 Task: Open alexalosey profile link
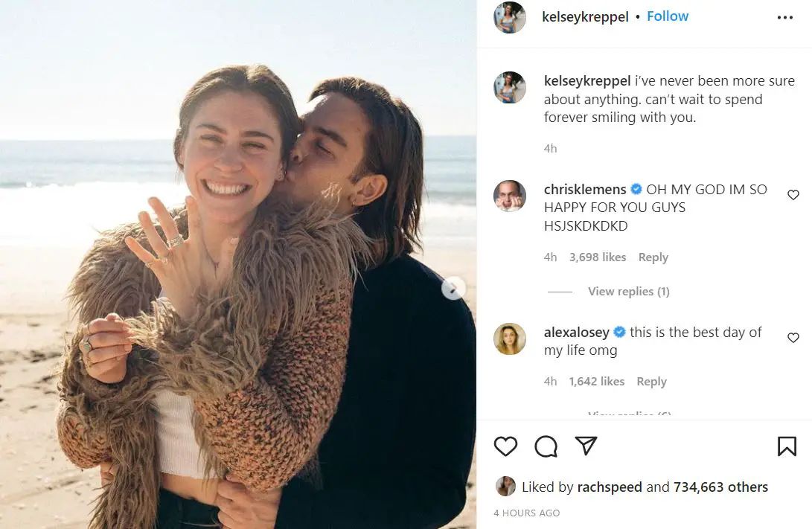click(x=576, y=333)
